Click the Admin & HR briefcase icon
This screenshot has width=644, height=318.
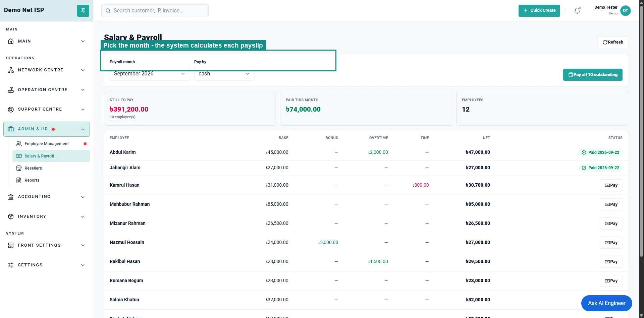(11, 129)
